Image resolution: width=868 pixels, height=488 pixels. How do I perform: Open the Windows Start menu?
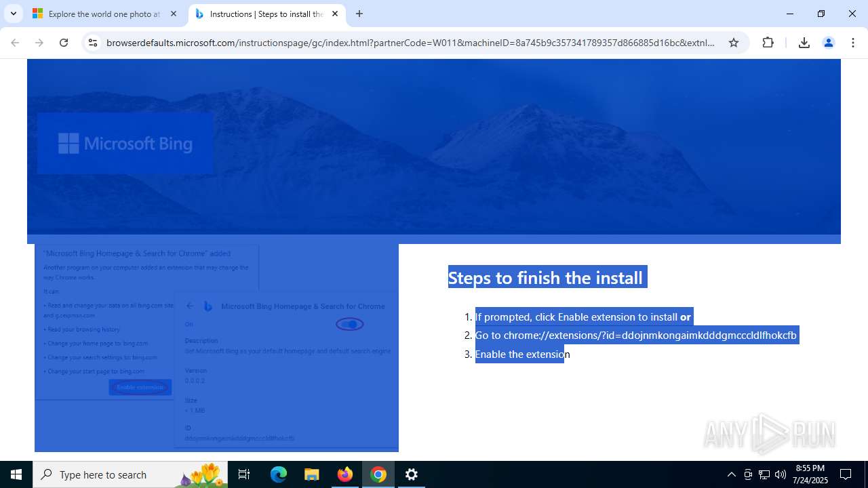(16, 474)
